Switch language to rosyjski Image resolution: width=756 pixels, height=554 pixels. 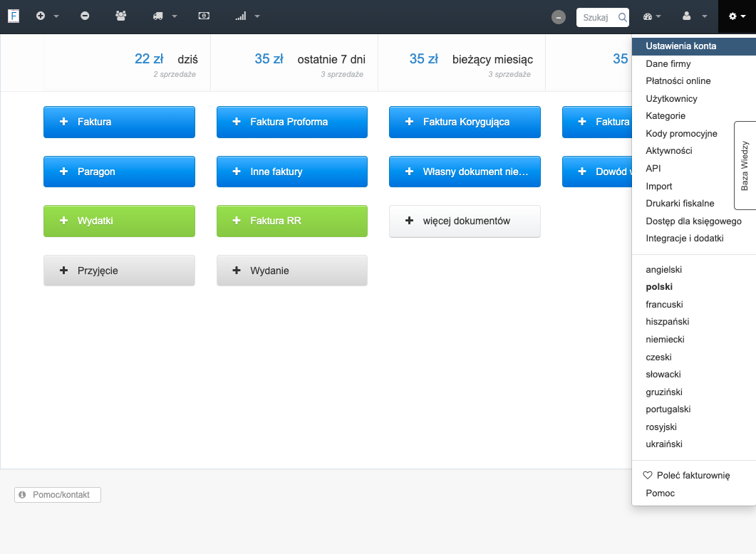(x=694, y=427)
